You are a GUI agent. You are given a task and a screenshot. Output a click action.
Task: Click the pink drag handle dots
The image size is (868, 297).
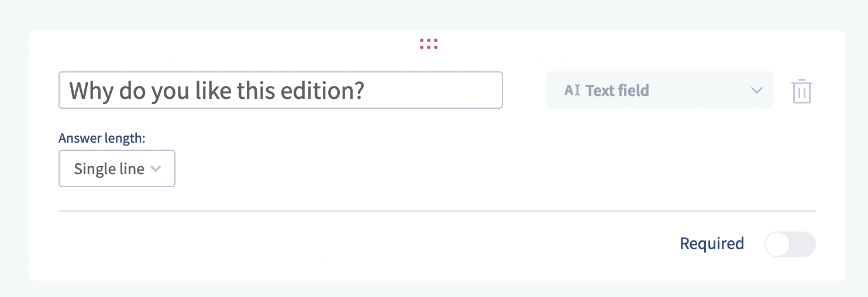click(429, 44)
